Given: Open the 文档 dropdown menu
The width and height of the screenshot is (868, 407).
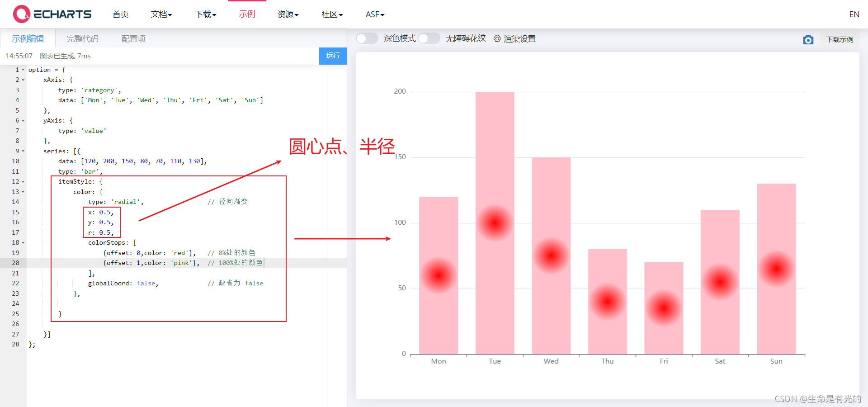Looking at the screenshot, I should pos(161,14).
